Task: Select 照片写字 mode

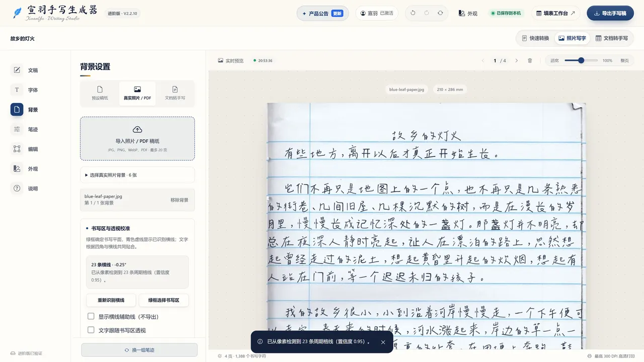Action: (x=572, y=38)
